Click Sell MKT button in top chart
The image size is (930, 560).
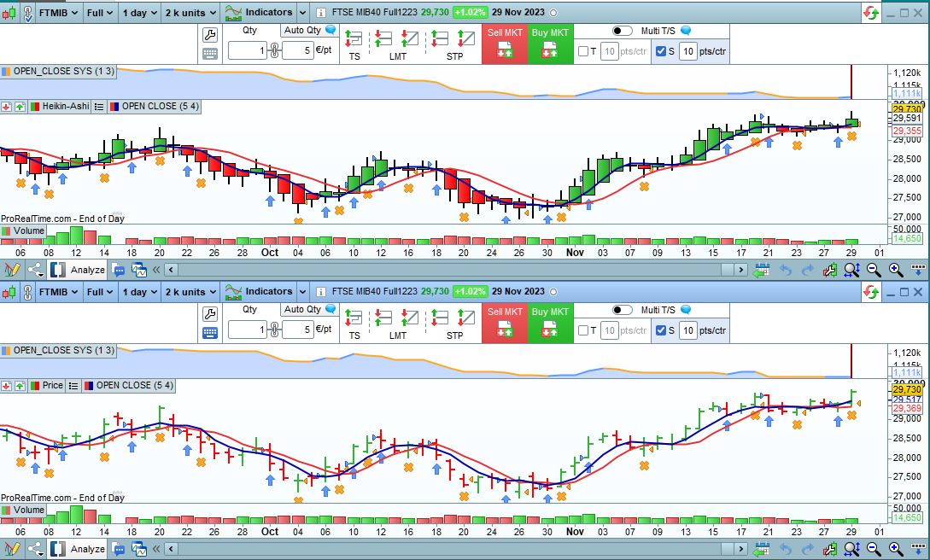coord(505,44)
